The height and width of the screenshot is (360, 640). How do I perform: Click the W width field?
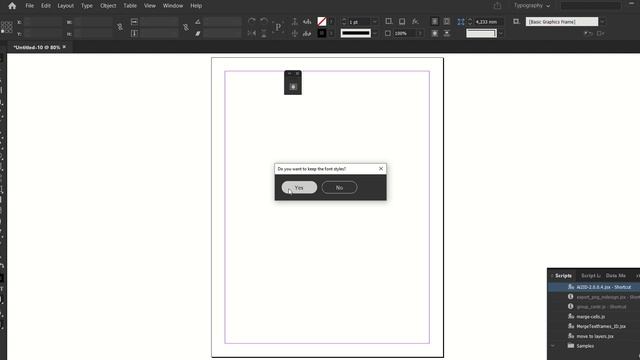(94, 22)
